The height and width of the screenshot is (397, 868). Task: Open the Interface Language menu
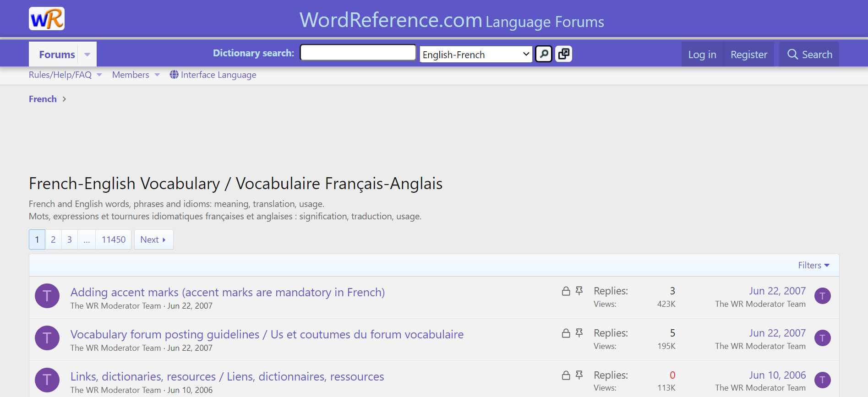213,75
